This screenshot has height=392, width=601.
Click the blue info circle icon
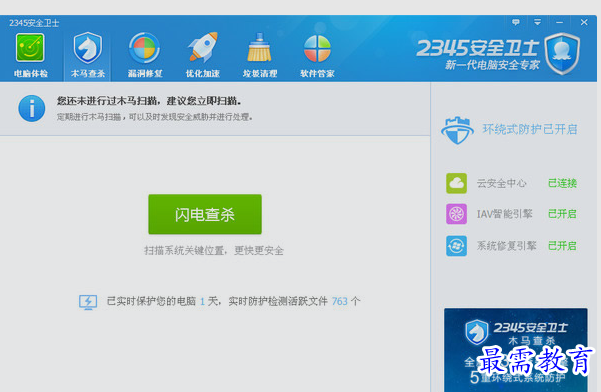point(31,108)
